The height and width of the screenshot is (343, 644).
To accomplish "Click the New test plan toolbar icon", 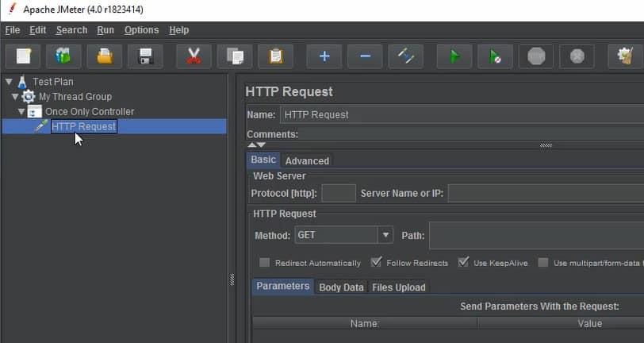I will click(23, 56).
